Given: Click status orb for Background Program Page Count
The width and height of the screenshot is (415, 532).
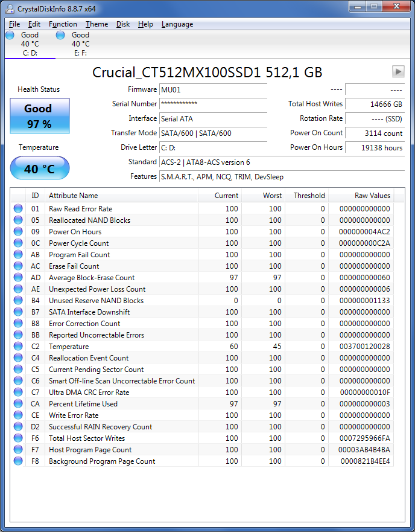Looking at the screenshot, I should coord(18,461).
